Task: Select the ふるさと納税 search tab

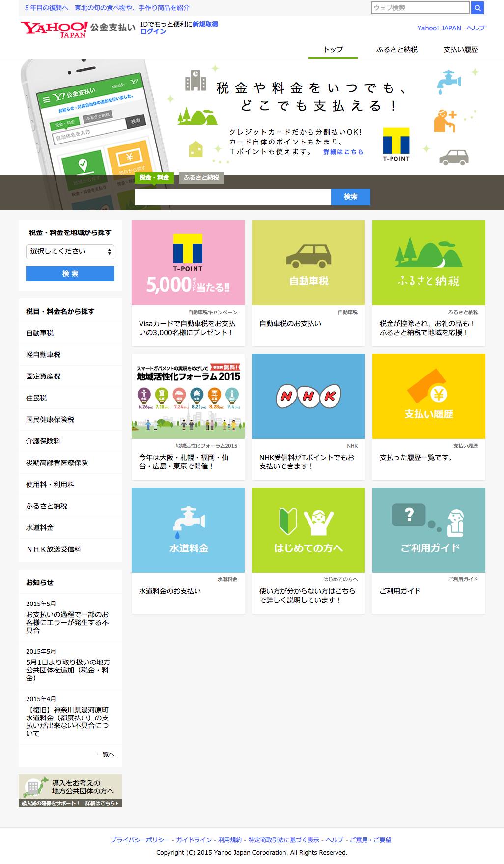Action: [x=201, y=178]
